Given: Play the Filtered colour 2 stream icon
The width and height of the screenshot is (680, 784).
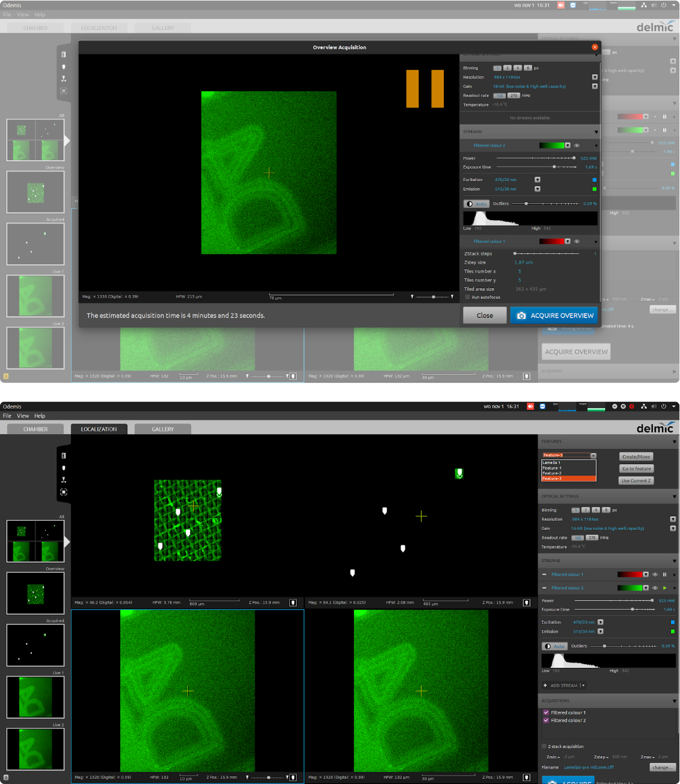Looking at the screenshot, I should pos(666,588).
